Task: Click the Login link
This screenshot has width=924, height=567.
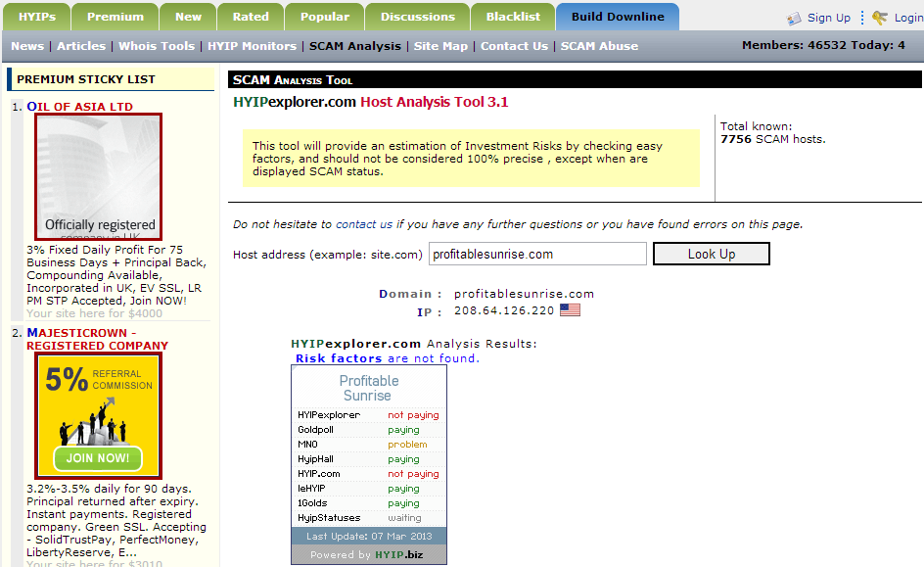Action: pos(908,18)
